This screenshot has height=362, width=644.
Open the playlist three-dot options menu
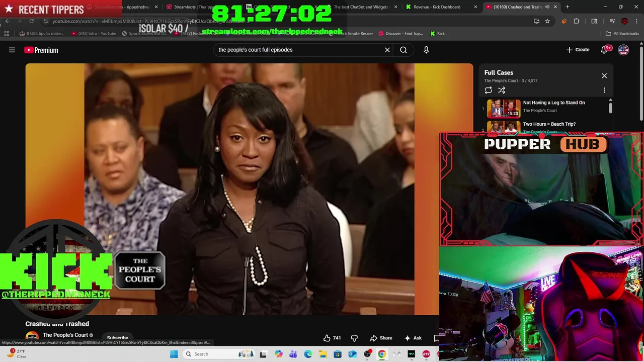pyautogui.click(x=604, y=90)
